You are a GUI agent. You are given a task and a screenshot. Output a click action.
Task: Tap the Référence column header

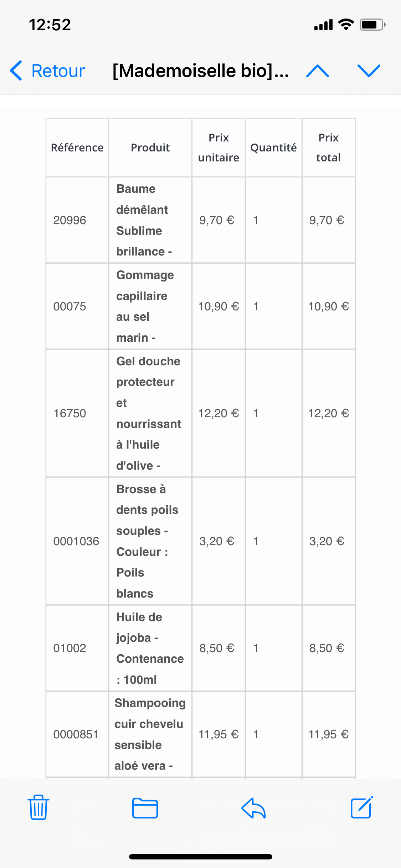77,148
